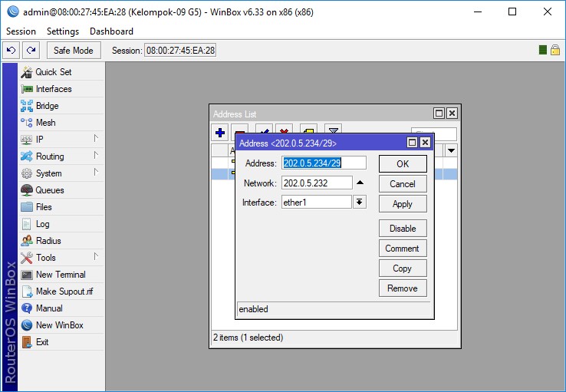
Task: Open Mesh in sidebar
Action: pyautogui.click(x=61, y=123)
